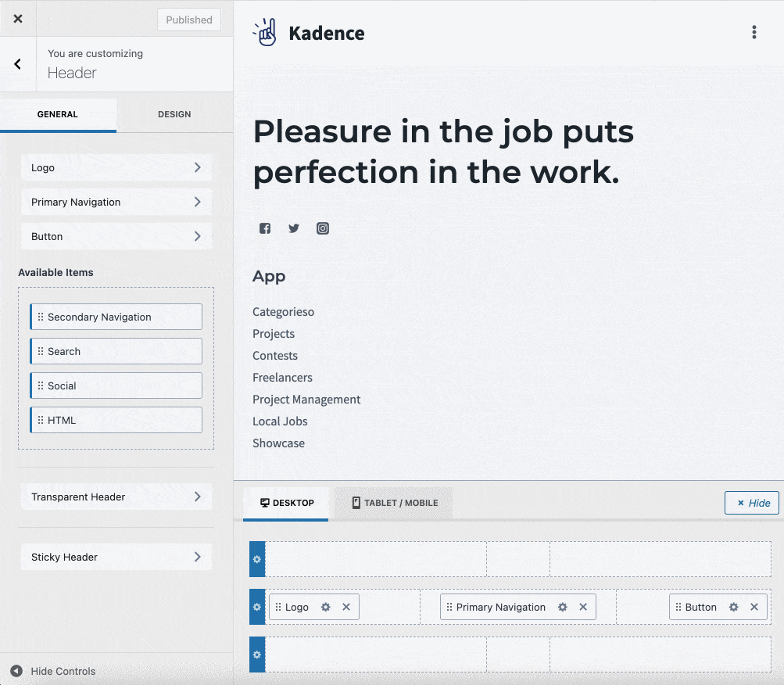Viewport: 784px width, 685px height.
Task: Open settings for the Logo header item
Action: (x=326, y=607)
